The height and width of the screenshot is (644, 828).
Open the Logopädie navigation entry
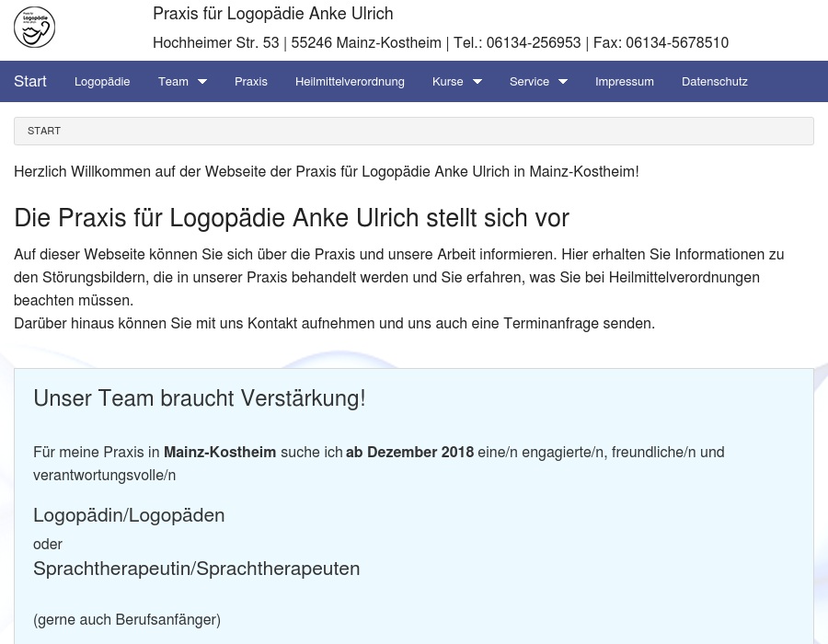tap(102, 81)
